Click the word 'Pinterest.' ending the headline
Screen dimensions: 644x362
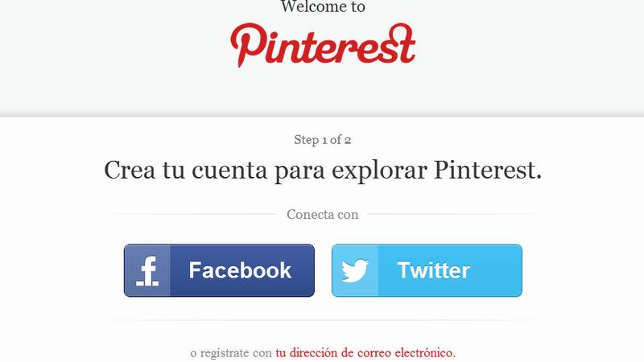tap(488, 170)
